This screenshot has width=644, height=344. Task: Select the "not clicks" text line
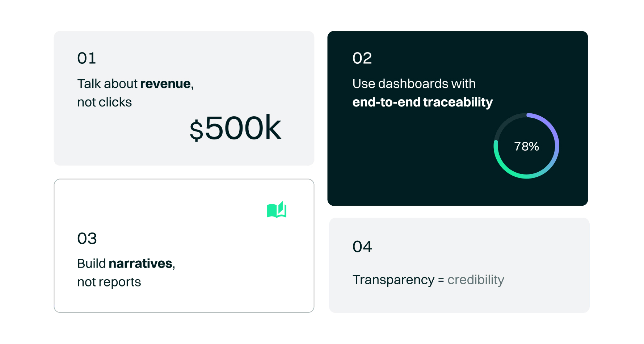(x=104, y=102)
